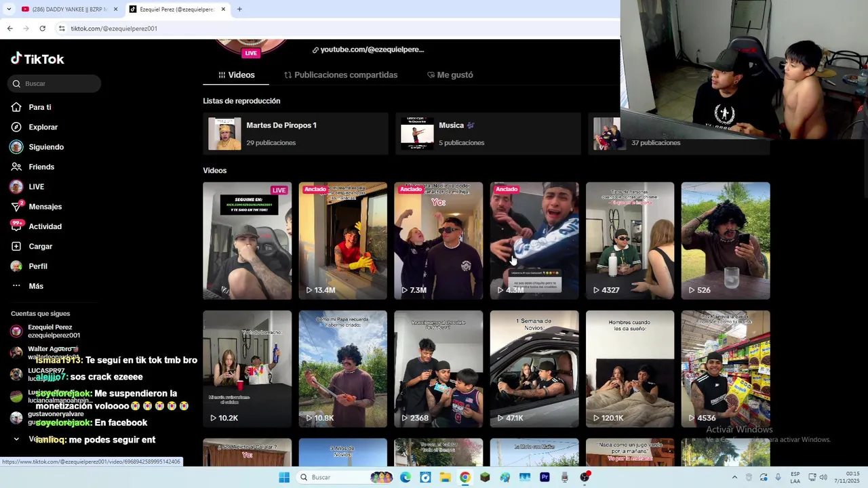Open the Musica playlist
The height and width of the screenshot is (488, 868).
point(488,134)
